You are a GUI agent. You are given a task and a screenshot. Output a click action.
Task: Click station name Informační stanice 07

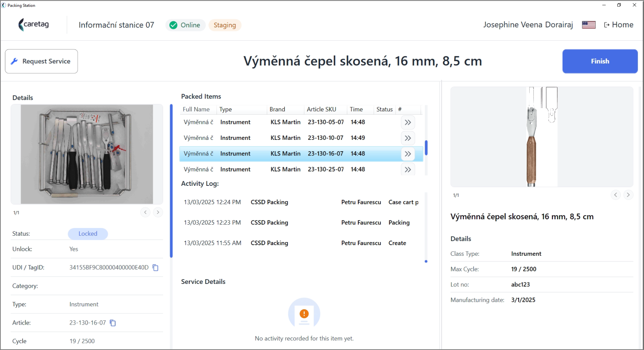point(116,25)
